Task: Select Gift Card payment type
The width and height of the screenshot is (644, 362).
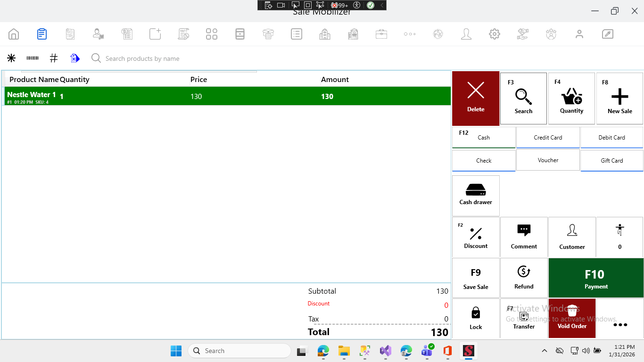Action: pyautogui.click(x=611, y=160)
